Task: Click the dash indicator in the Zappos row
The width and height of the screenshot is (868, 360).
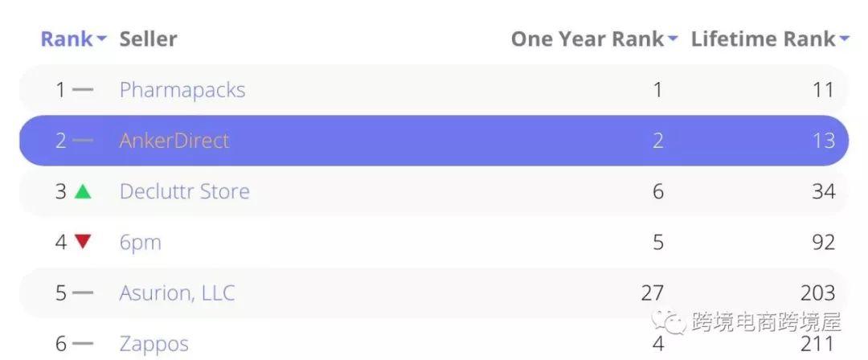Action: click(83, 344)
